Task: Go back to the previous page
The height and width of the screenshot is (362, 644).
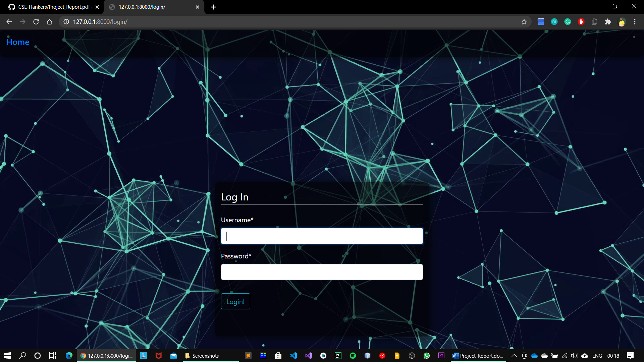Action: coord(9,22)
